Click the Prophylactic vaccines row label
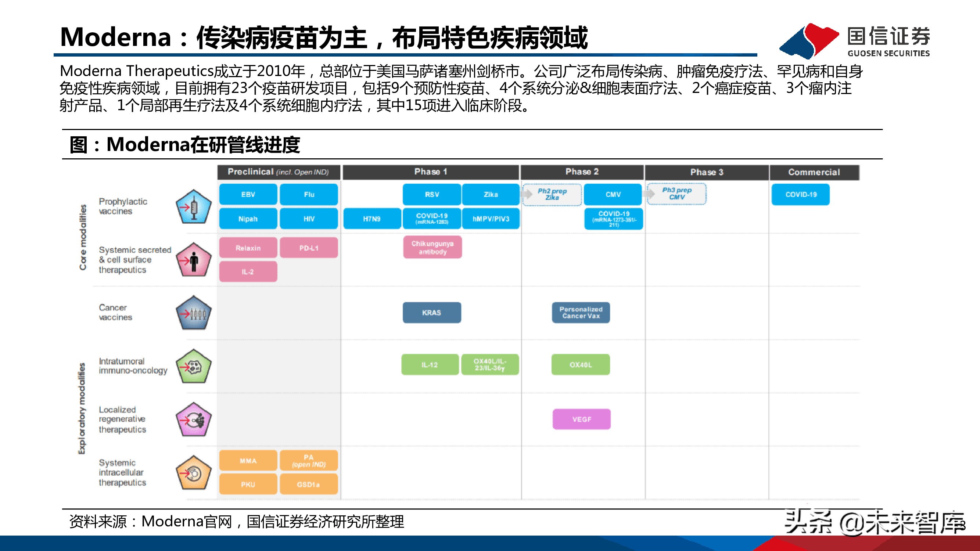The height and width of the screenshot is (551, 980). (123, 206)
